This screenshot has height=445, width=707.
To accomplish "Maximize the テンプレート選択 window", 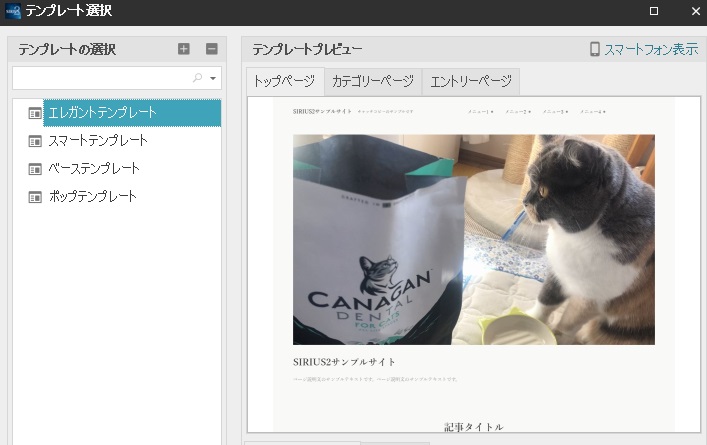I will pyautogui.click(x=654, y=11).
